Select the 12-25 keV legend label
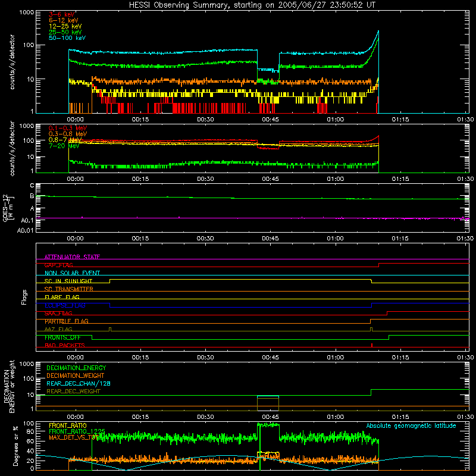 pyautogui.click(x=65, y=26)
